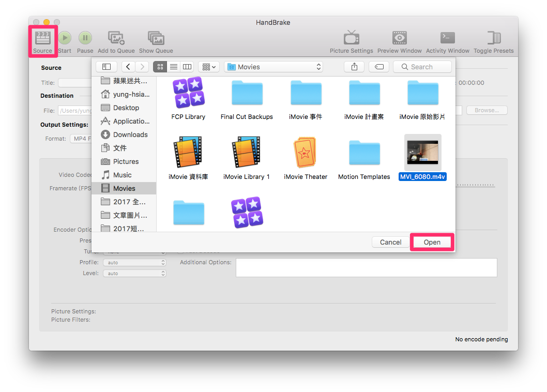Open the Profile auto dropdown
Viewport: 547px width, 392px height.
coord(134,263)
